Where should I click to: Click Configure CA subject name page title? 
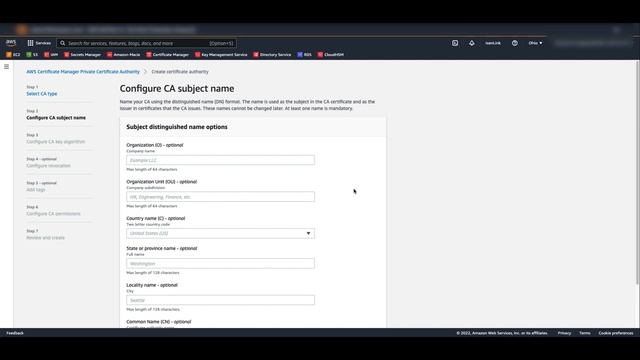177,89
